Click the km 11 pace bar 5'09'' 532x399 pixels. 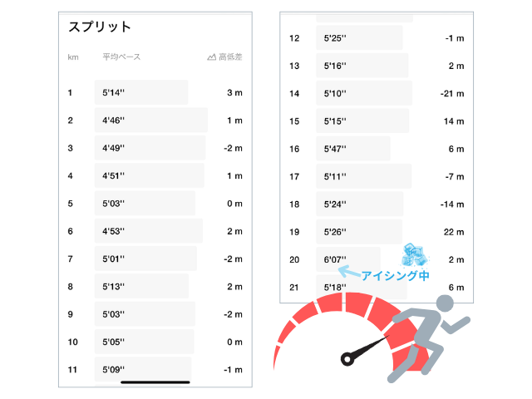pyautogui.click(x=143, y=369)
